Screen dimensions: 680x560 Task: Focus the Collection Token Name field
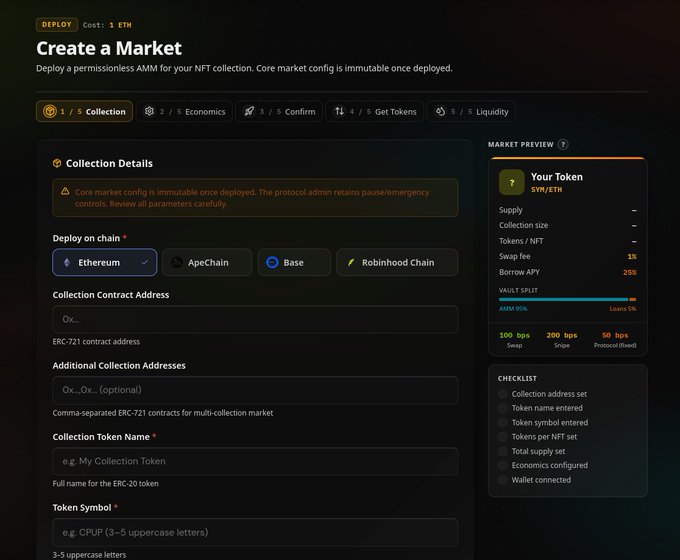(255, 461)
